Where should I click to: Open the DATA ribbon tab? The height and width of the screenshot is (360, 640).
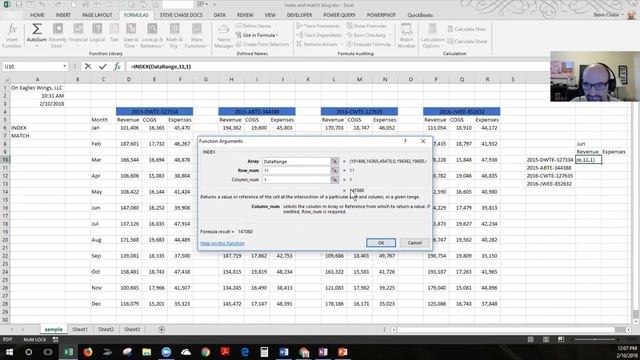(219, 15)
